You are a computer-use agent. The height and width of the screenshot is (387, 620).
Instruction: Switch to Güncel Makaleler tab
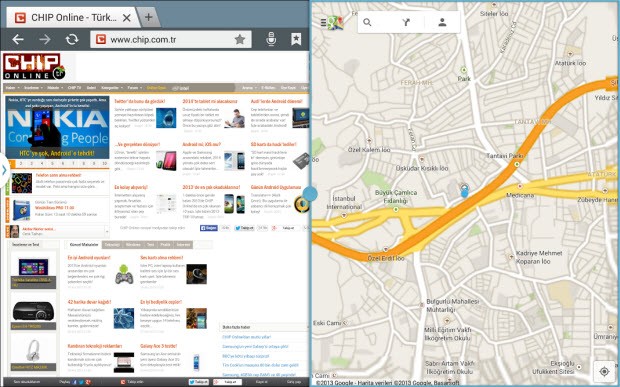84,245
